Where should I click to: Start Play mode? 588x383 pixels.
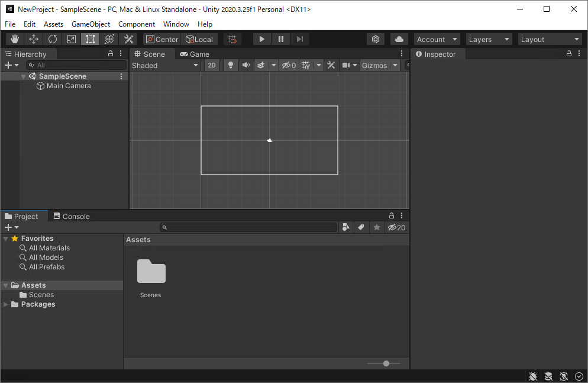pyautogui.click(x=261, y=39)
